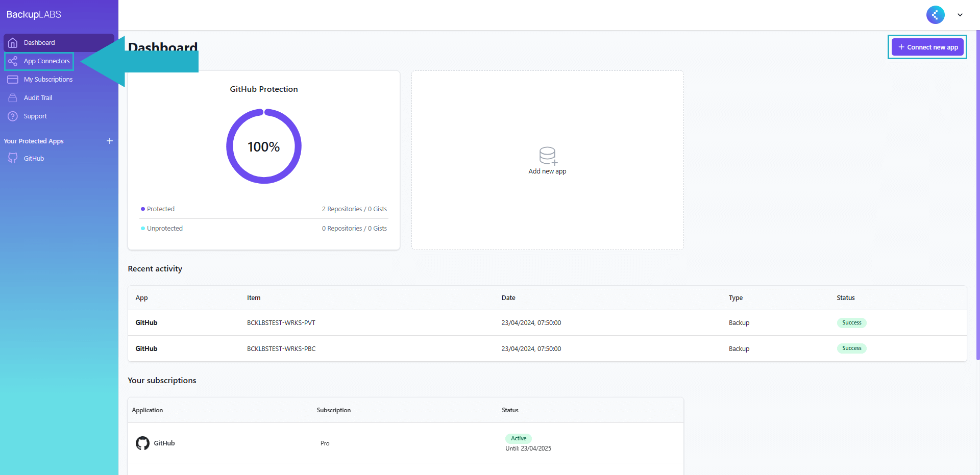Click the Add new app database icon
Image resolution: width=980 pixels, height=475 pixels.
click(x=548, y=156)
